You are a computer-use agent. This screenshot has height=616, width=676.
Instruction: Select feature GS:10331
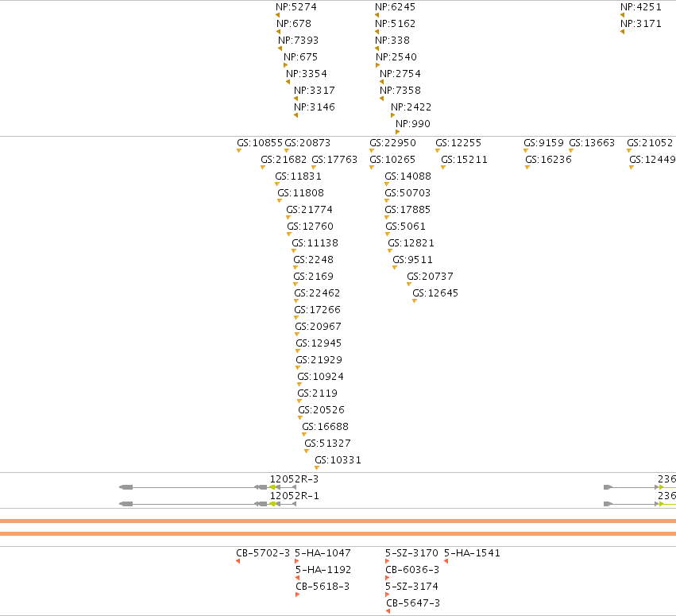338,460
